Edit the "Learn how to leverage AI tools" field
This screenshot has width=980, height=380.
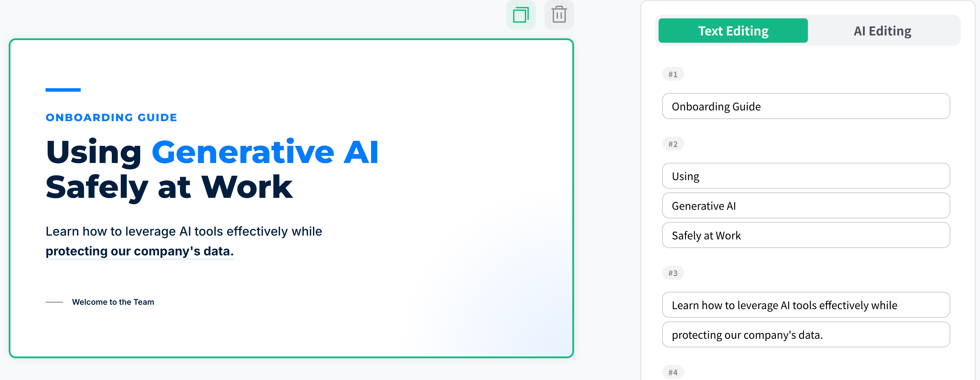coord(806,305)
